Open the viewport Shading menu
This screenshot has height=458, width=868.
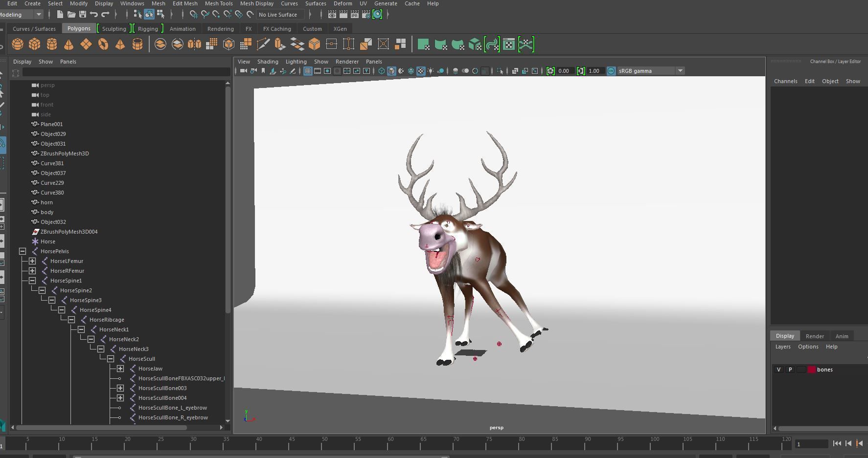(x=268, y=62)
